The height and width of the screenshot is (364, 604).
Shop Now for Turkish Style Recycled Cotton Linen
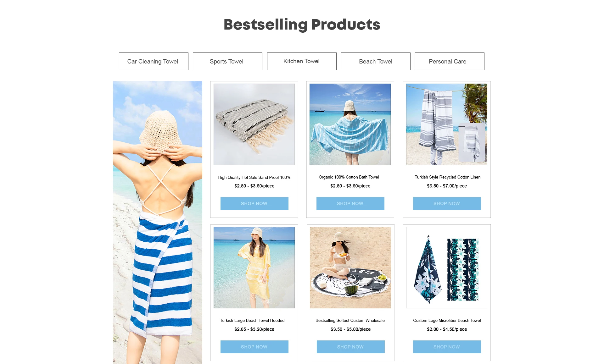(x=447, y=203)
